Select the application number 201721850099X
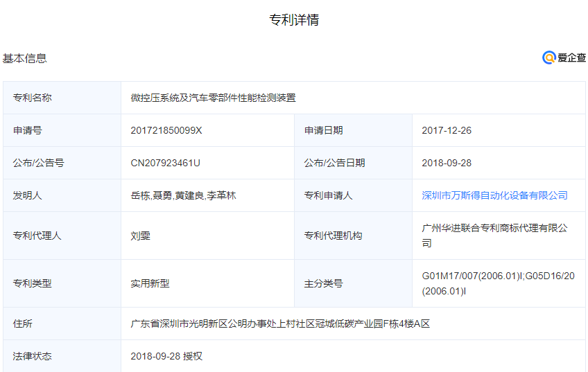Screen dimensions: 588x372 (166, 130)
